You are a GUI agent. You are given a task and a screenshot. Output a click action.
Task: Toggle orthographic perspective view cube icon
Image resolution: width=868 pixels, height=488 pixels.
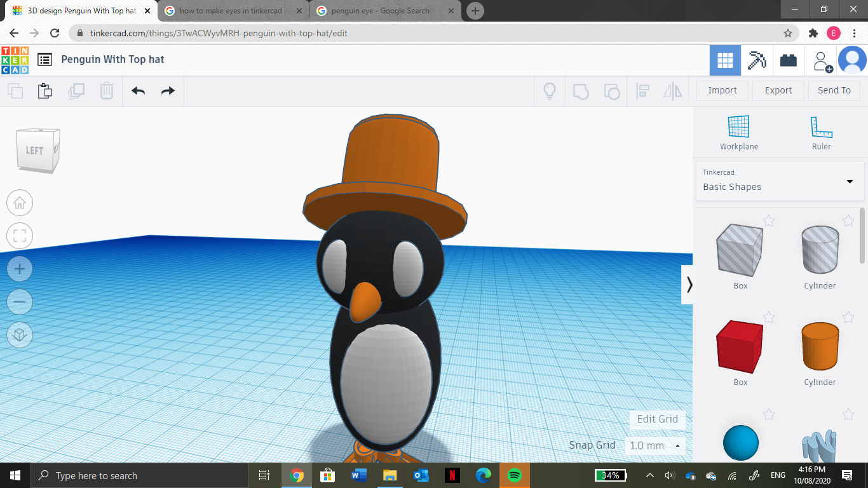coord(20,334)
